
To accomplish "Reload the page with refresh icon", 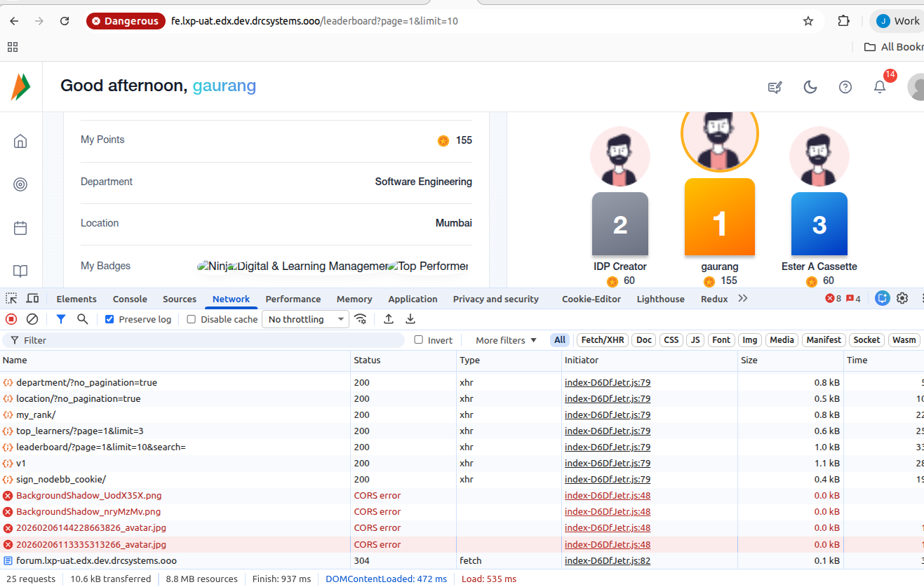I will [65, 21].
